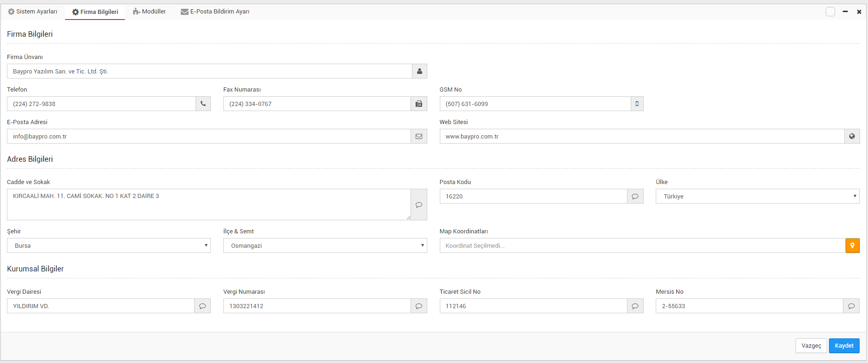Open the Şehir dropdown showing Bursa
This screenshot has height=363, width=868.
pyautogui.click(x=109, y=245)
